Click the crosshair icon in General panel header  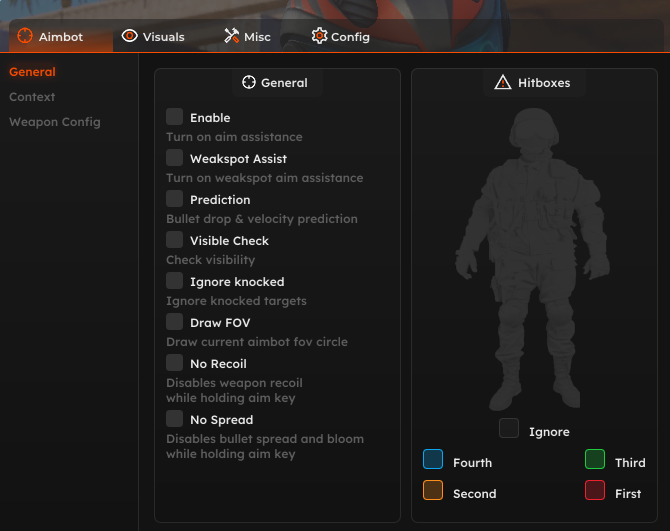(x=249, y=82)
